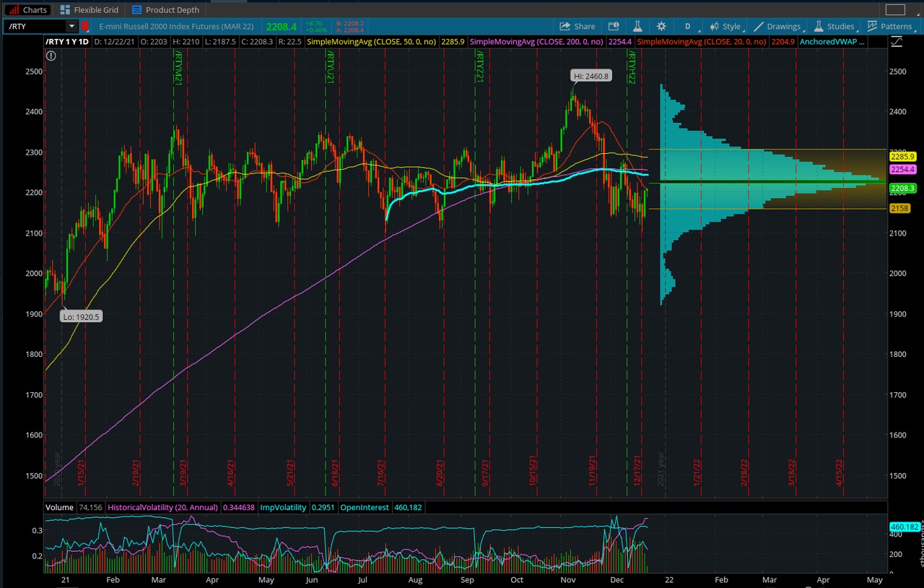Switch to the Product Depth tab

pos(164,9)
